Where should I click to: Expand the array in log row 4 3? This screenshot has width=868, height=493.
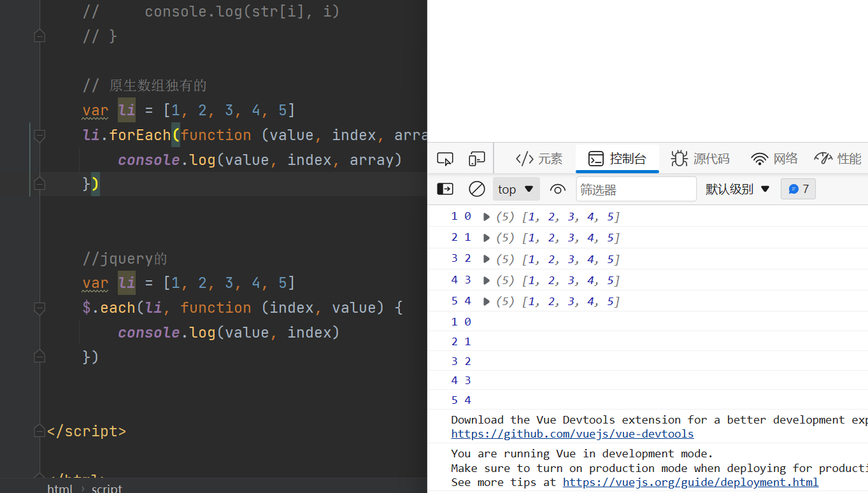[x=487, y=280]
